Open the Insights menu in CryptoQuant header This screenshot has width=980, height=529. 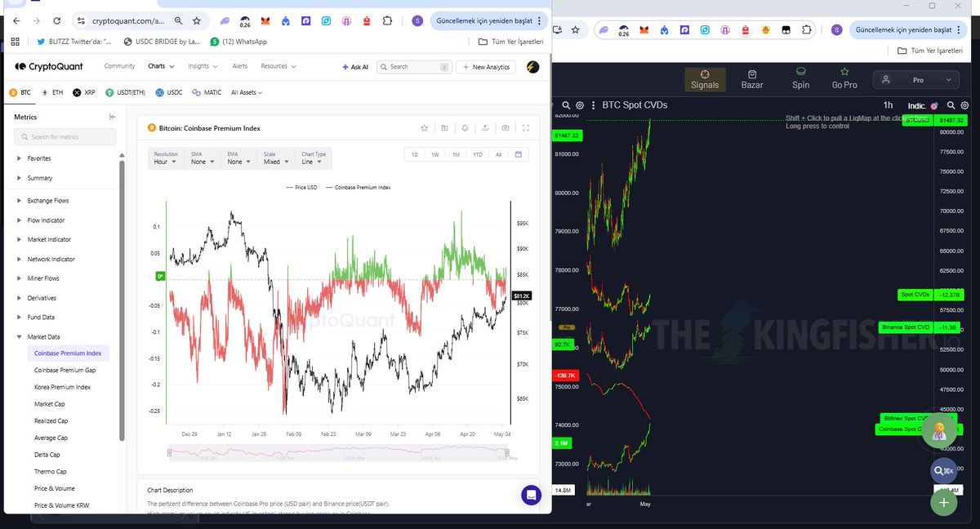(203, 67)
